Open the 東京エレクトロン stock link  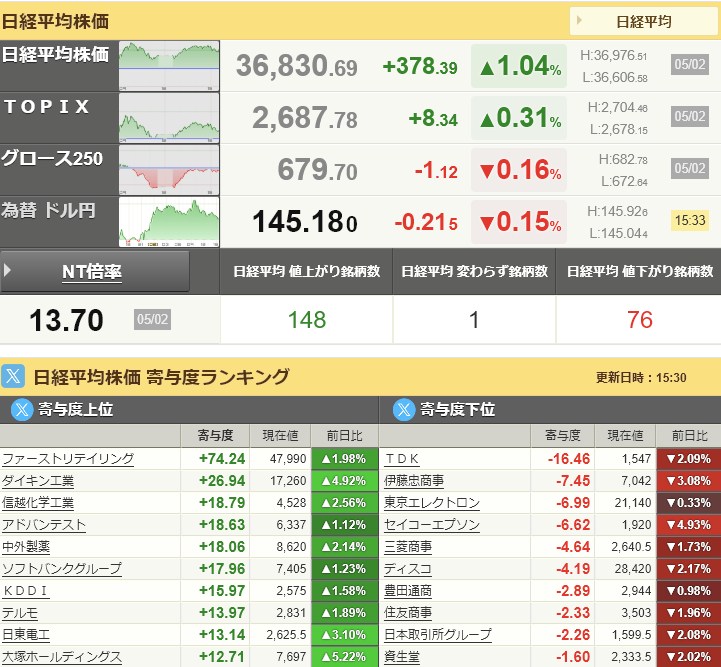coord(432,503)
